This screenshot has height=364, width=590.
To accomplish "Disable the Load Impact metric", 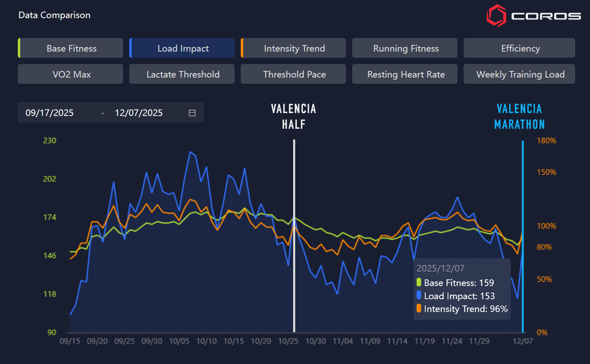I will (182, 48).
